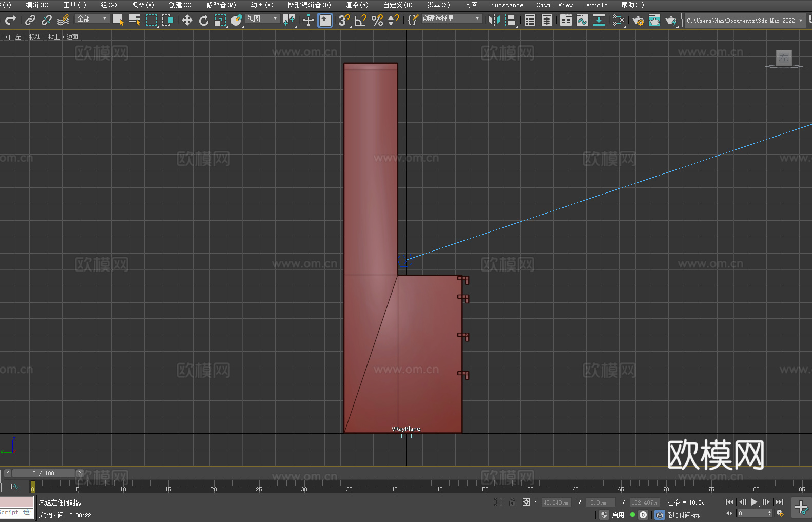Select the Unlink selection tool

47,20
